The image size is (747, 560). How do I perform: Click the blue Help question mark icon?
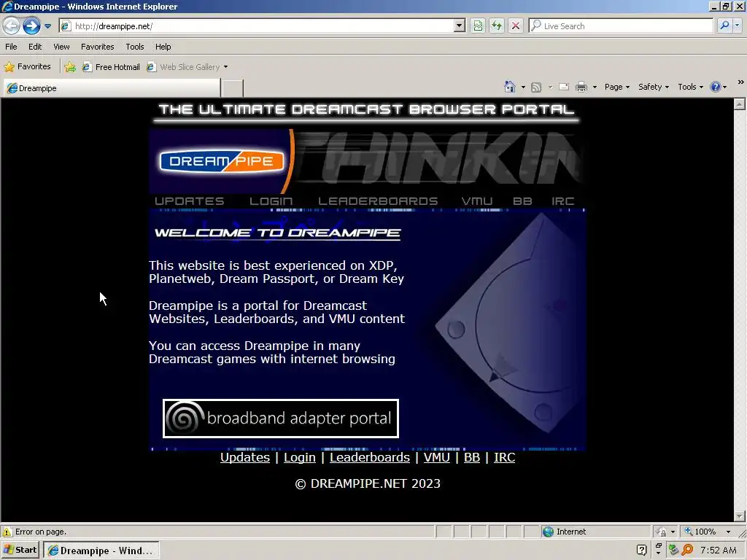[x=715, y=87]
